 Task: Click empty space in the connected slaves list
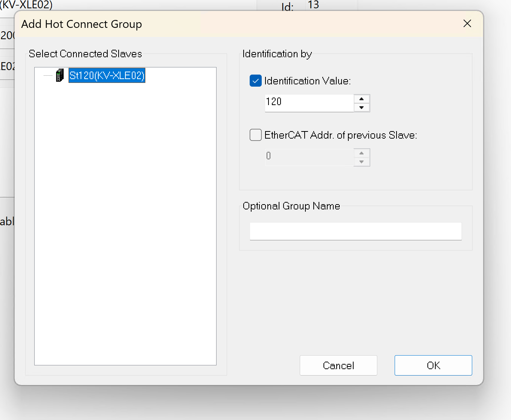(x=125, y=226)
